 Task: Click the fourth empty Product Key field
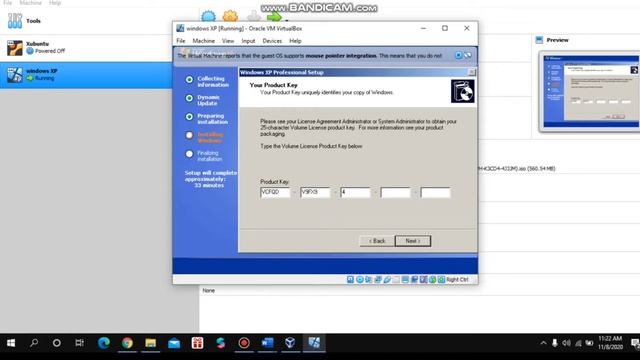click(x=395, y=192)
